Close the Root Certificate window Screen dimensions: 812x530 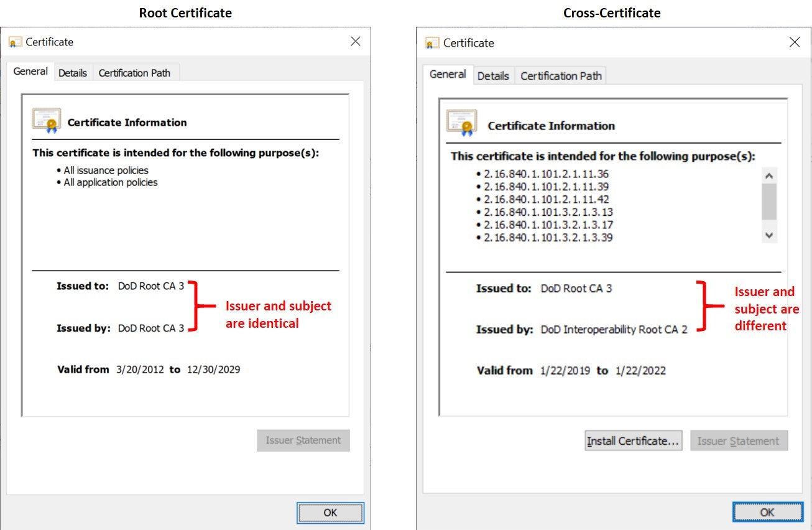pyautogui.click(x=355, y=41)
